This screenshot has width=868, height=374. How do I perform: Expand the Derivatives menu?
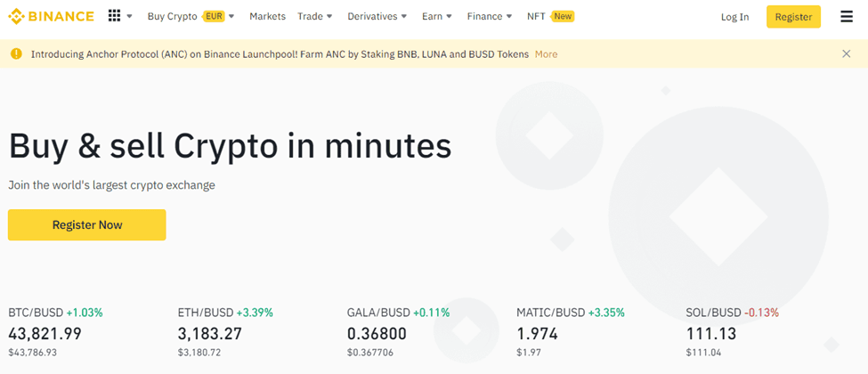[x=377, y=17]
